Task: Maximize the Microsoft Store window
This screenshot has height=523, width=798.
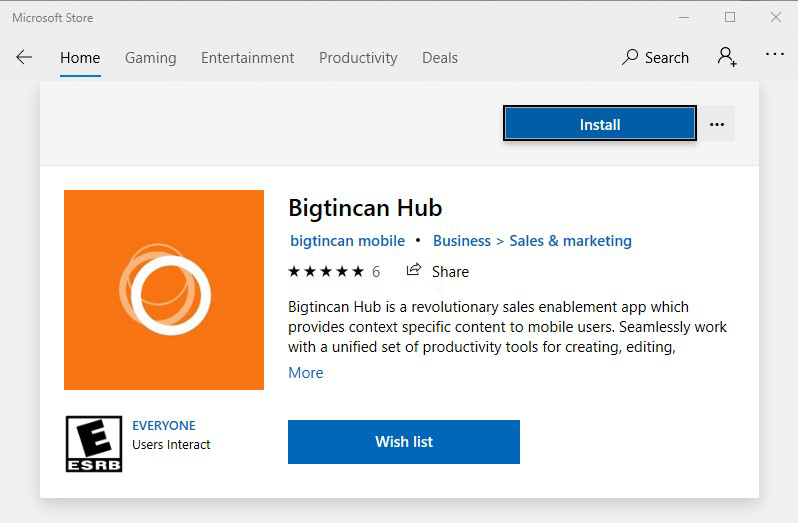Action: coord(730,17)
